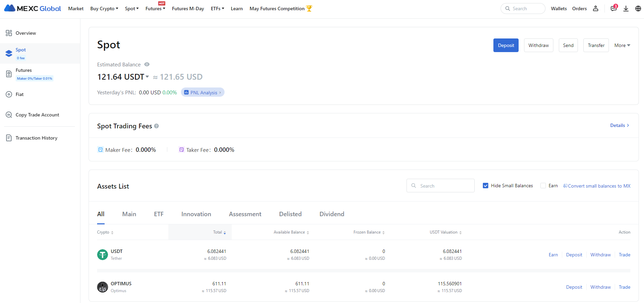The width and height of the screenshot is (644, 303).
Task: Sort assets by Total column
Action: click(x=219, y=232)
